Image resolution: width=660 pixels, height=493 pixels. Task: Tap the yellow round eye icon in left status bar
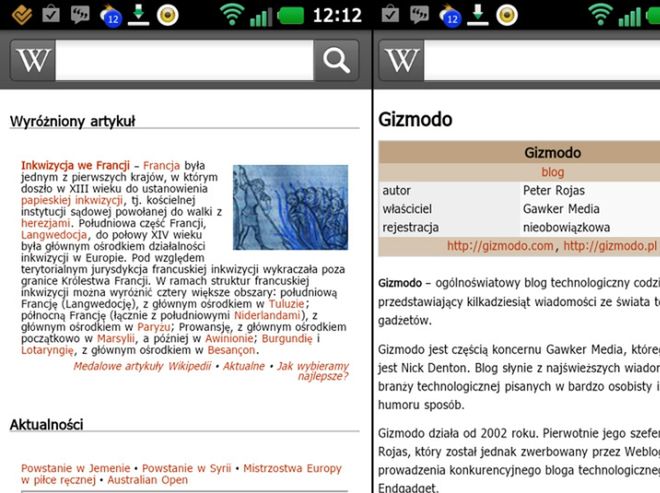pos(168,16)
